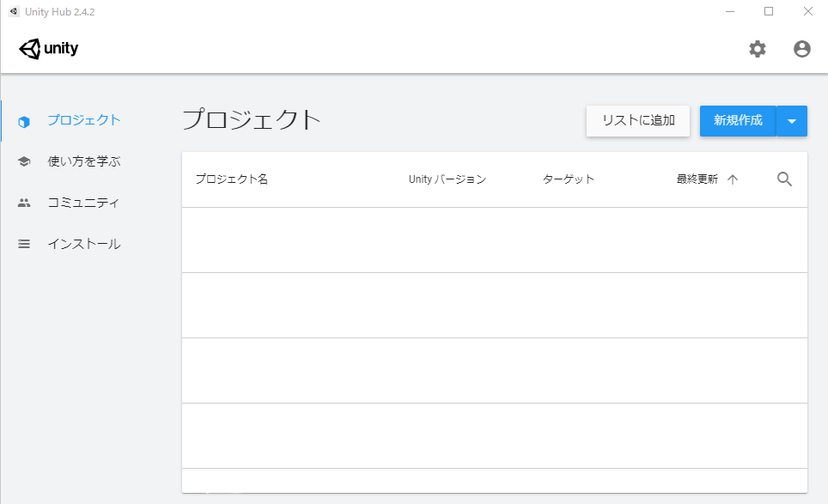Minimize the Unity Hub window
This screenshot has height=504, width=828.
(730, 12)
